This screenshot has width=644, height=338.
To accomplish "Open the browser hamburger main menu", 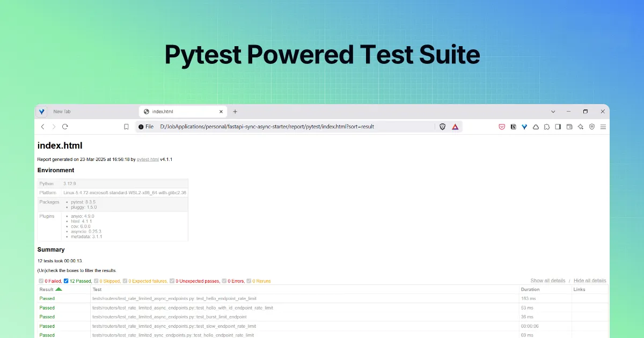I will click(603, 127).
